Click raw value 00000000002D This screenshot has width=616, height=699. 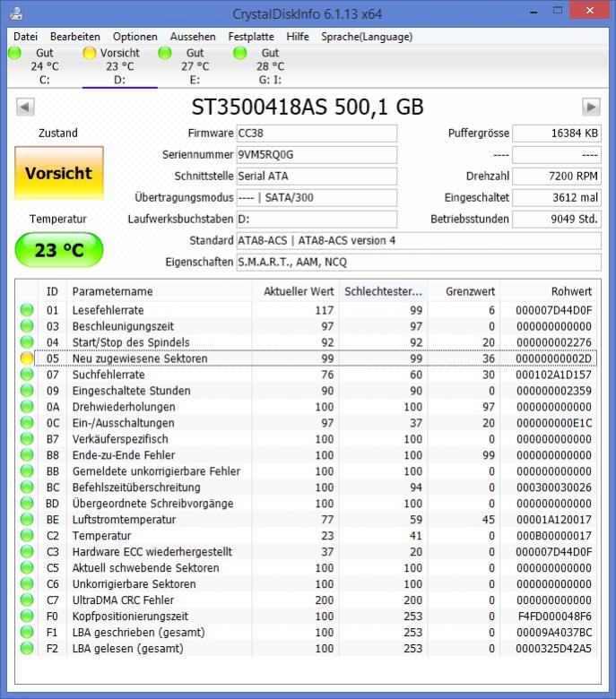click(553, 358)
